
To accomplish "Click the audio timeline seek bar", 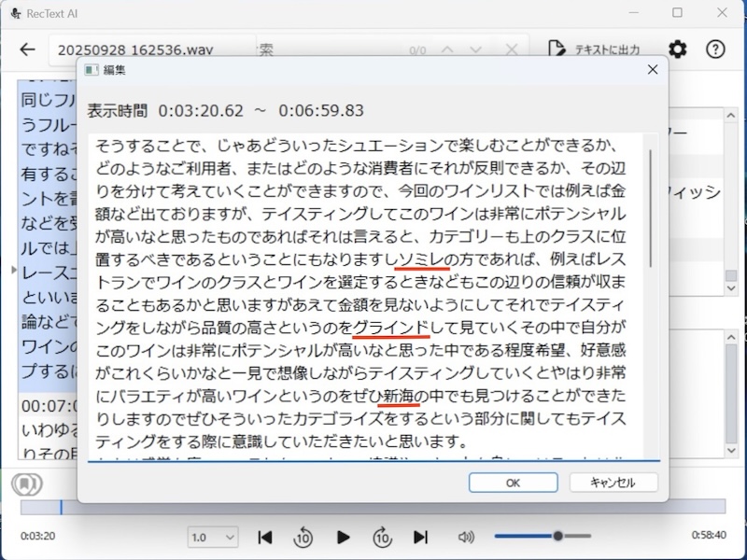I will 373,507.
